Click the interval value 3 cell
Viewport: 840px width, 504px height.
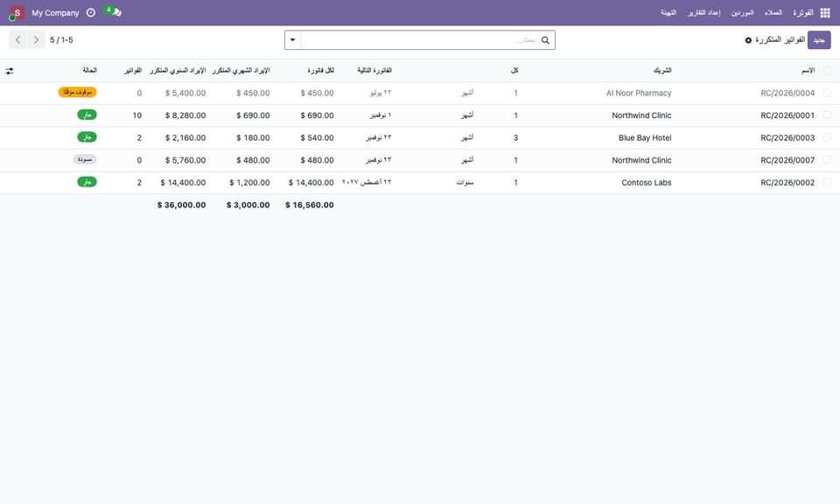[516, 138]
